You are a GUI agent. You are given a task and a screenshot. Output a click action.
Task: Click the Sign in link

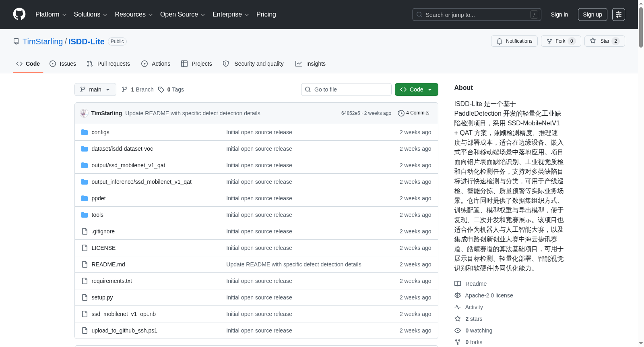coord(559,15)
